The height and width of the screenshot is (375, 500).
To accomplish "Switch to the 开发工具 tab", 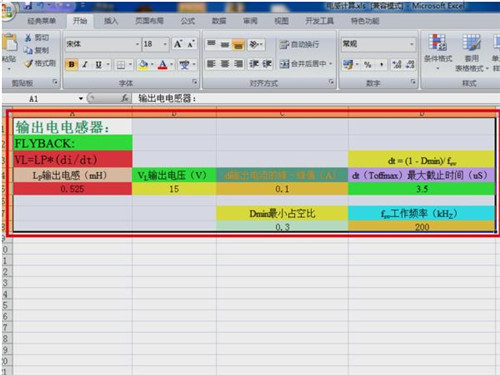I will [x=319, y=21].
